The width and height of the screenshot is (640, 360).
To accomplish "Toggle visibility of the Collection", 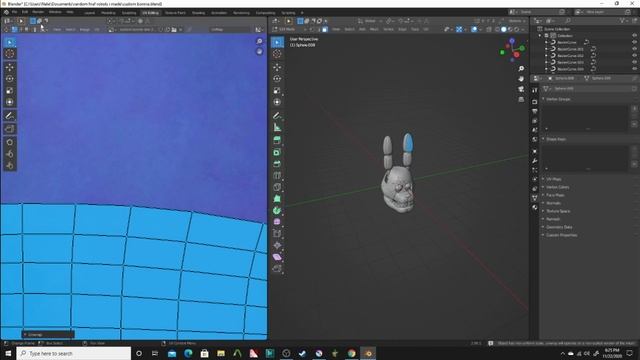I will 634,36.
